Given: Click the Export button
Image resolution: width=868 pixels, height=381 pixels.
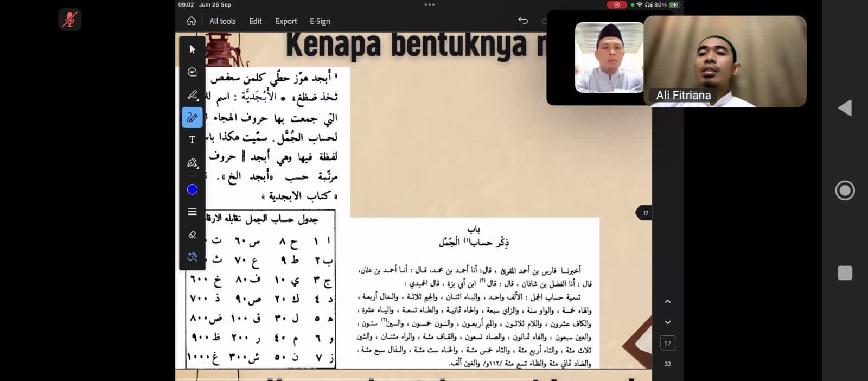Looking at the screenshot, I should 286,21.
